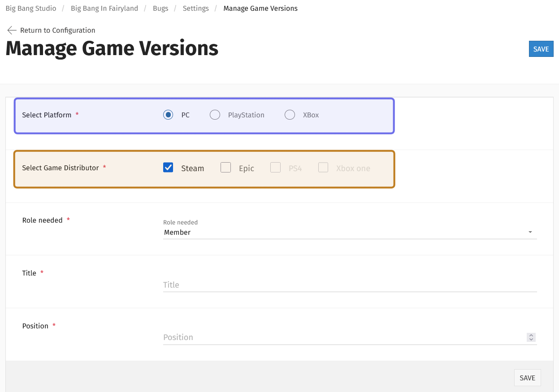Screen dimensions: 559x392
Task: Open the Role needed dropdown showing Member
Action: point(350,232)
